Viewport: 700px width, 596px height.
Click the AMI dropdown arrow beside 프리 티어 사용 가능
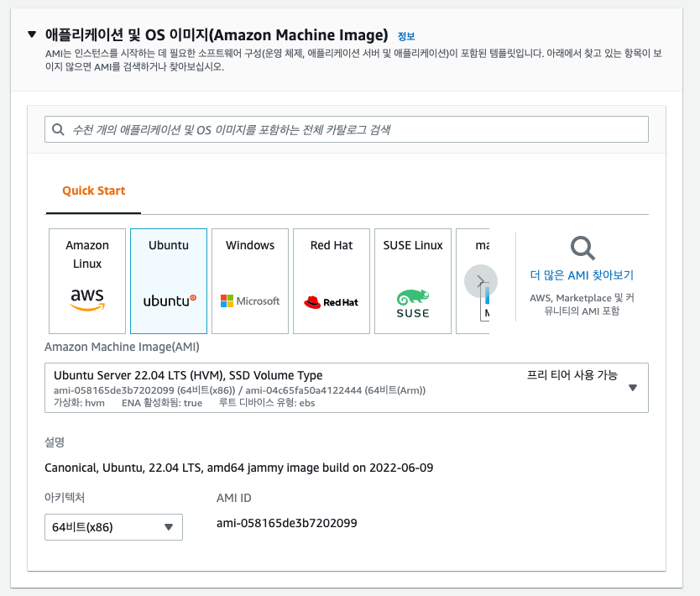coord(633,388)
